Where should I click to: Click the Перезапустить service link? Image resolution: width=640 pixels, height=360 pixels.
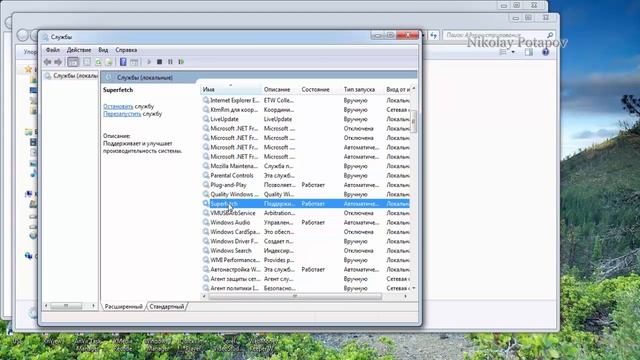point(122,114)
